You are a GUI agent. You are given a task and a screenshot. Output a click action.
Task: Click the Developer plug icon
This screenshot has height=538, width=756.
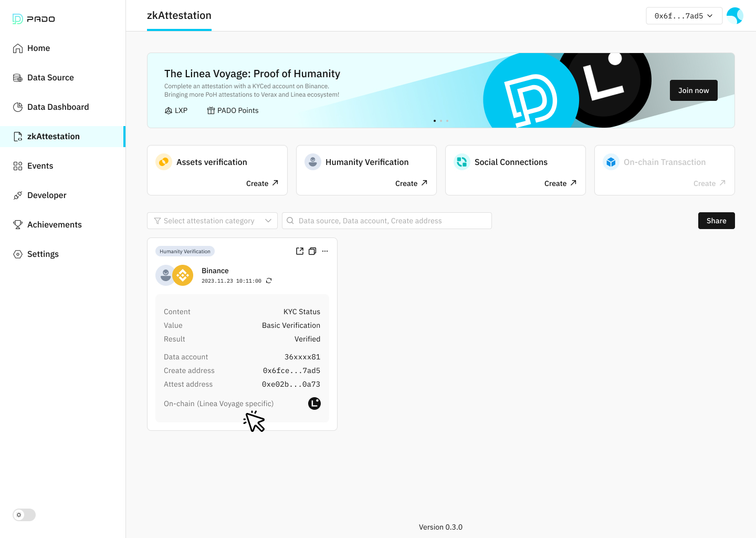(18, 195)
